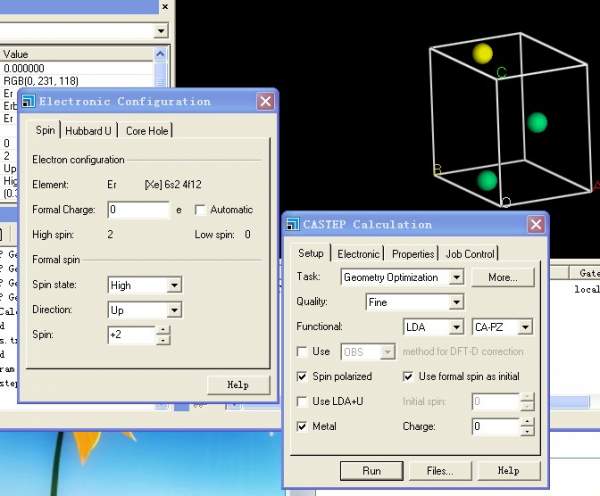The width and height of the screenshot is (600, 496).
Task: Click the RGB(0, 231, 118) value row
Action: [77, 81]
